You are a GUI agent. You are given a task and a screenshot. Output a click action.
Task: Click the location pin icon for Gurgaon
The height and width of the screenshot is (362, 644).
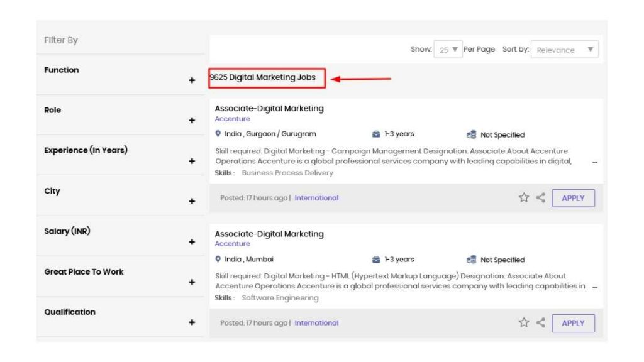coord(218,134)
